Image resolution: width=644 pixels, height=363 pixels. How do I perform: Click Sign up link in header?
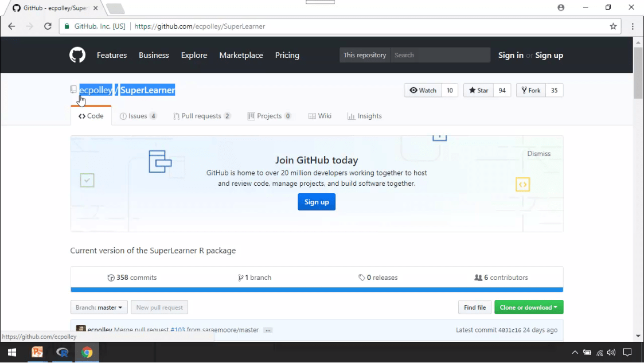pyautogui.click(x=549, y=55)
